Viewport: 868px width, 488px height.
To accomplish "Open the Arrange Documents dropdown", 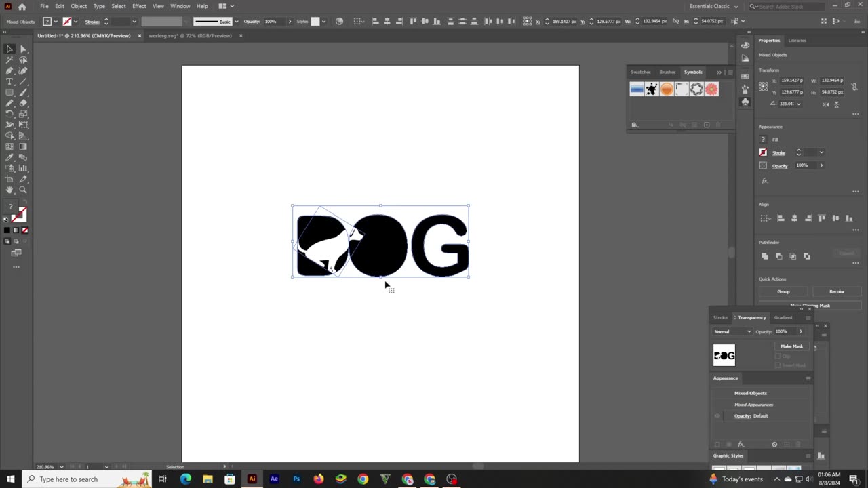I will (226, 6).
